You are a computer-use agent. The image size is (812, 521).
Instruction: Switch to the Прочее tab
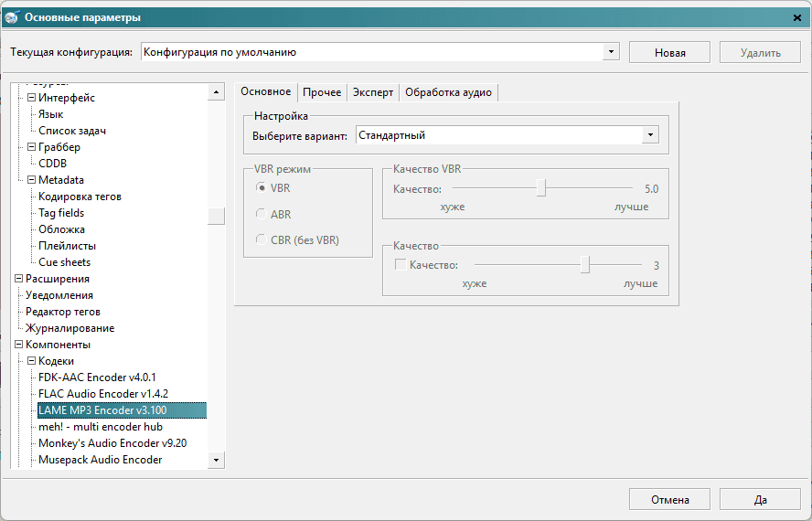[322, 92]
